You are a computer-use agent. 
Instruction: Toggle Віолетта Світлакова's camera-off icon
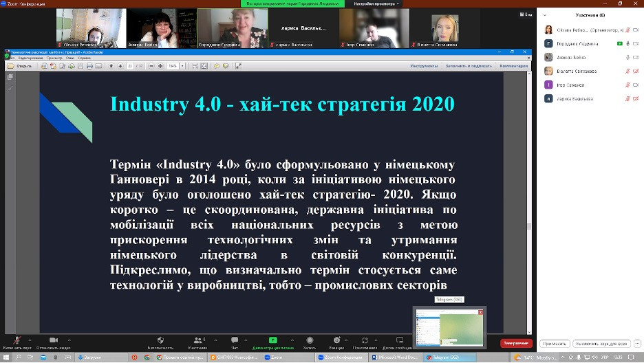pyautogui.click(x=636, y=71)
